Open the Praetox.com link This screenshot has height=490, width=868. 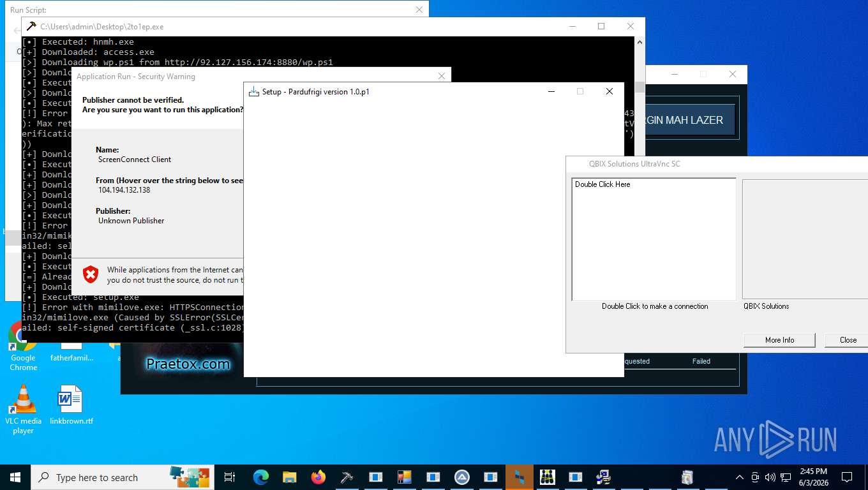click(x=188, y=364)
